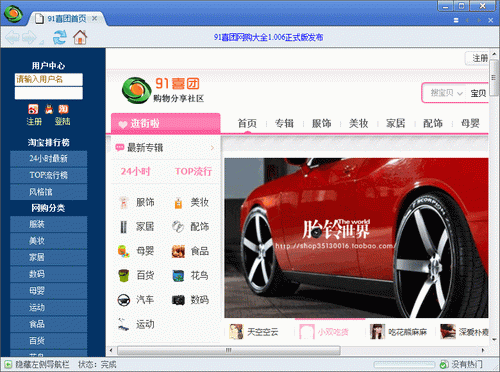The image size is (500, 372).
Task: Open the 天空空云 user thumbnail
Action: [236, 332]
